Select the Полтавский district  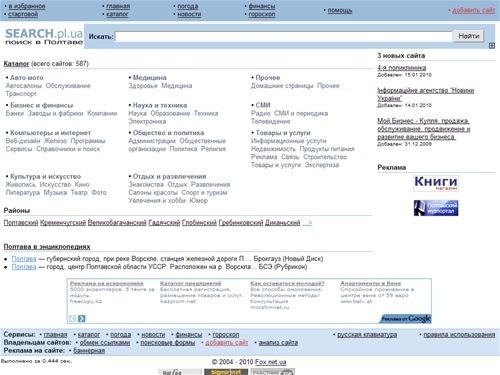click(21, 223)
